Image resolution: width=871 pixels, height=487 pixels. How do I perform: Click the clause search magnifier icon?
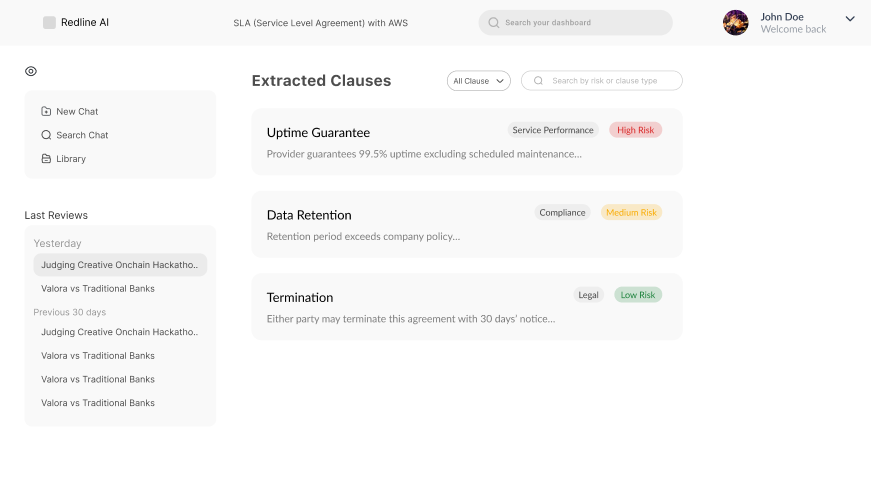click(539, 81)
